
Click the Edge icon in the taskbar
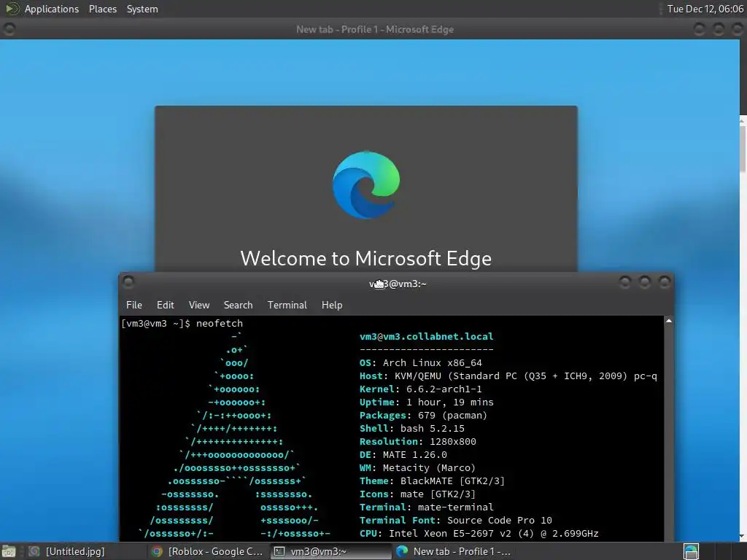[x=403, y=551]
